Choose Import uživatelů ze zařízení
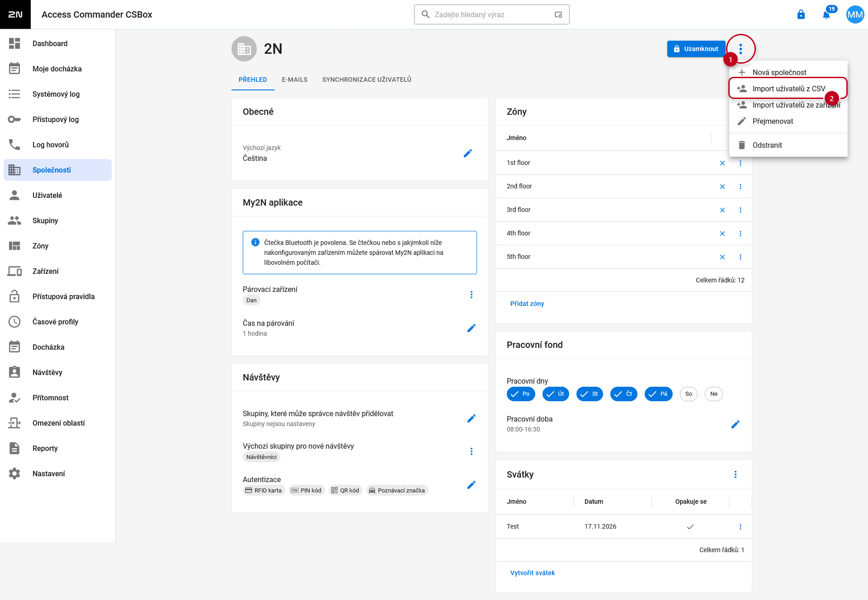The width and height of the screenshot is (868, 600). pyautogui.click(x=788, y=105)
